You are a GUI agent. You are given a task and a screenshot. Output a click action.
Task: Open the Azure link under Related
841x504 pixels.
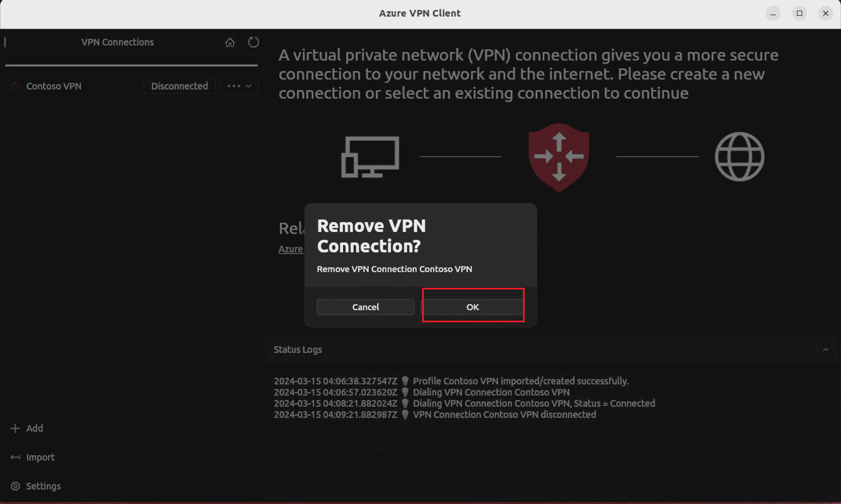click(x=291, y=249)
